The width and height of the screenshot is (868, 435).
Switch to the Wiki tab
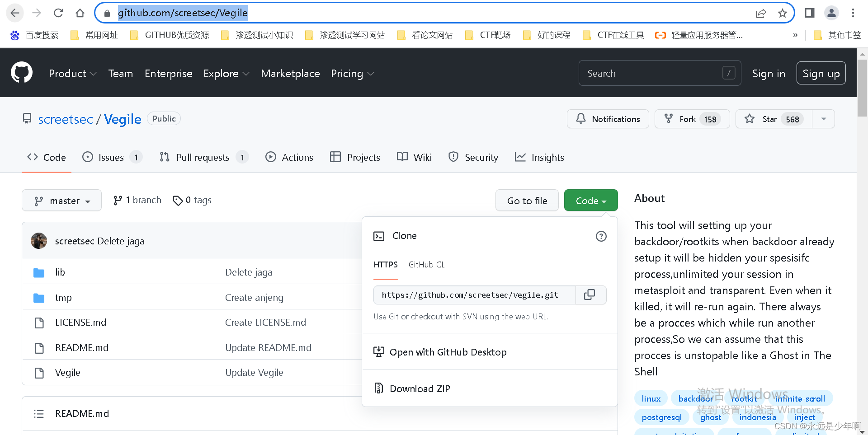click(415, 157)
